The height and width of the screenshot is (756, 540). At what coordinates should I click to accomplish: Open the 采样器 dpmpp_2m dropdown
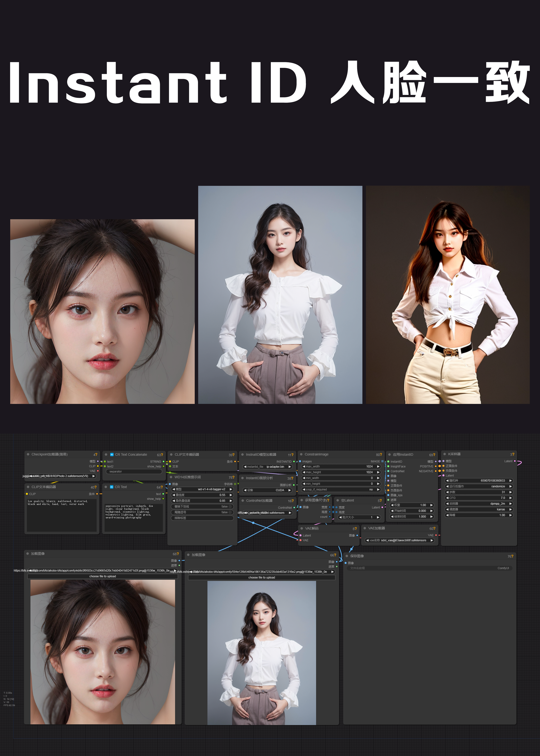[x=479, y=504]
